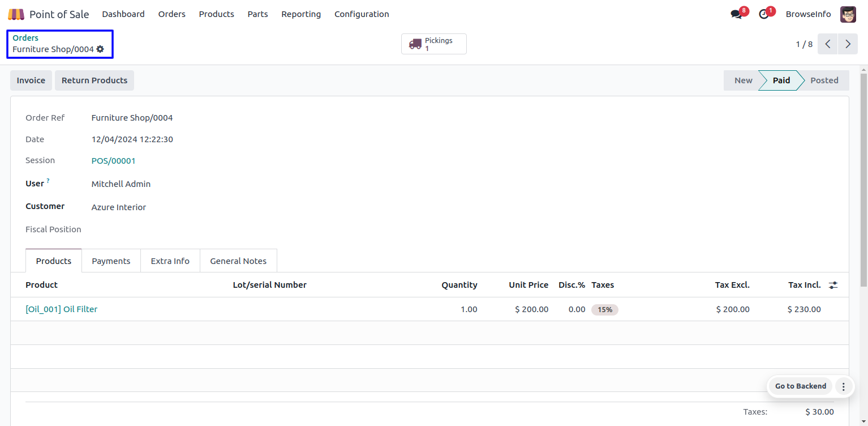Expand the Orders menu in navbar
868x426 pixels.
(172, 14)
